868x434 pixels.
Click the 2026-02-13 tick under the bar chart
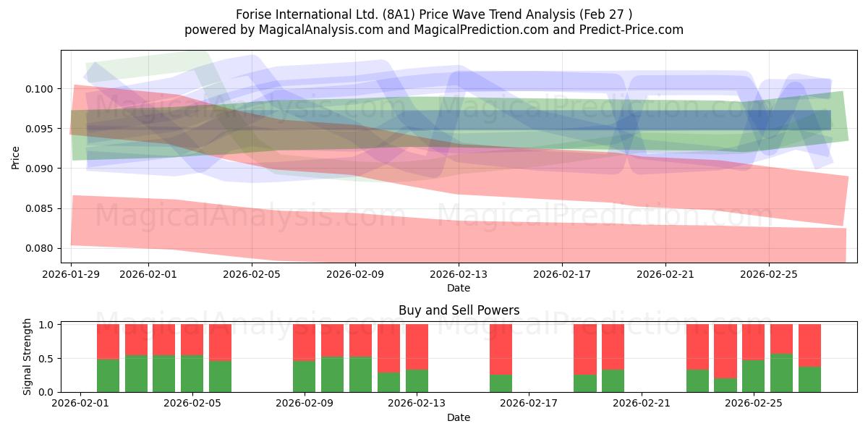point(417,403)
